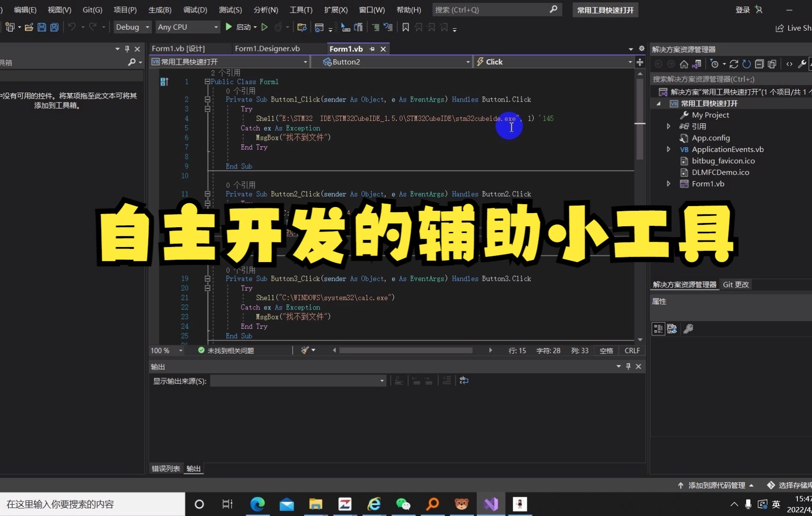Image resolution: width=812 pixels, height=516 pixels.
Task: Open the 工具(T) menu
Action: click(x=301, y=10)
